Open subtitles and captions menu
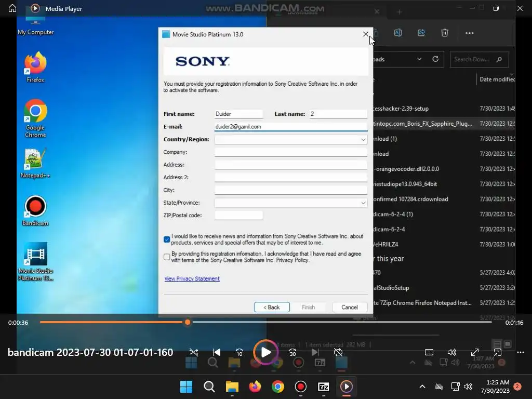The width and height of the screenshot is (532, 399). point(429,352)
